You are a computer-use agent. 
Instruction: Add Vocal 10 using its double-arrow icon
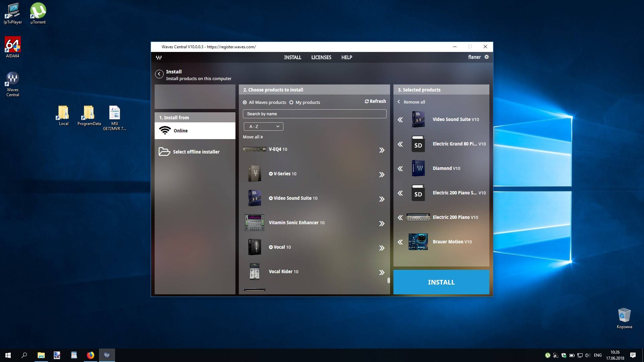pyautogui.click(x=382, y=248)
